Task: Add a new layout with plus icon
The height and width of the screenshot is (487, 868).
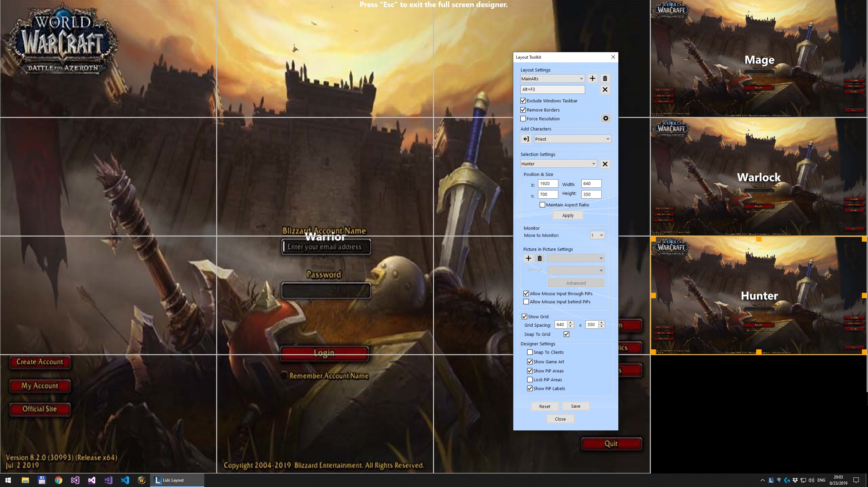Action: click(x=592, y=79)
